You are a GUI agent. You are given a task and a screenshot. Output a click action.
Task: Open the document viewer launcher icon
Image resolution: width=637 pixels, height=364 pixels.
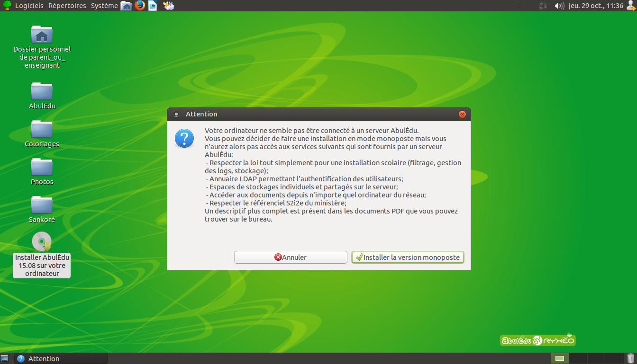153,6
